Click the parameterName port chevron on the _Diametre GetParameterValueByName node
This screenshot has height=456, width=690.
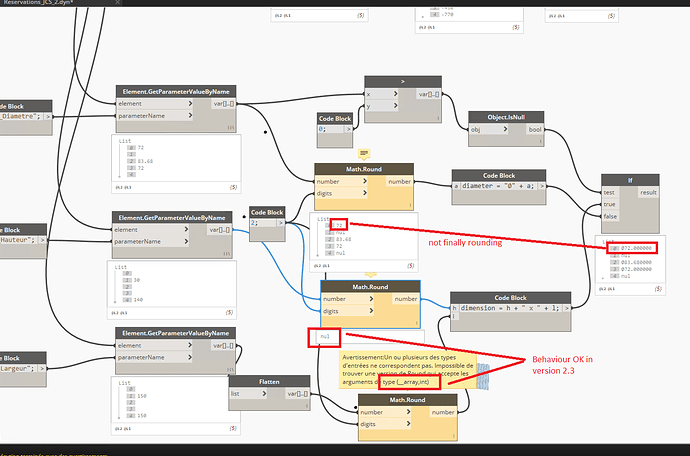[190, 115]
